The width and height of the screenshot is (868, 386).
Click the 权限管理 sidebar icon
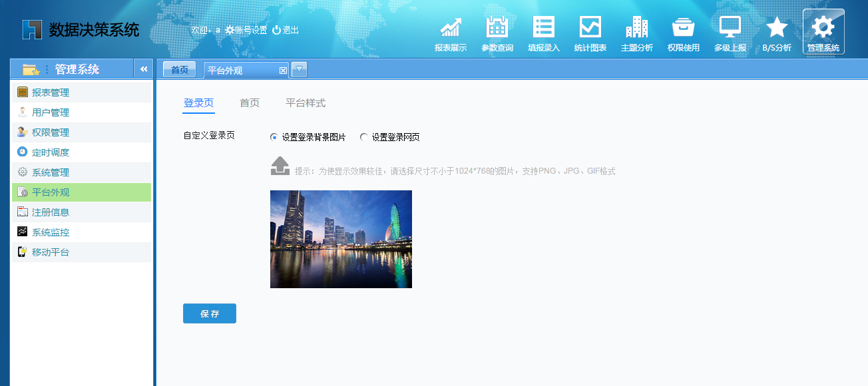point(23,132)
